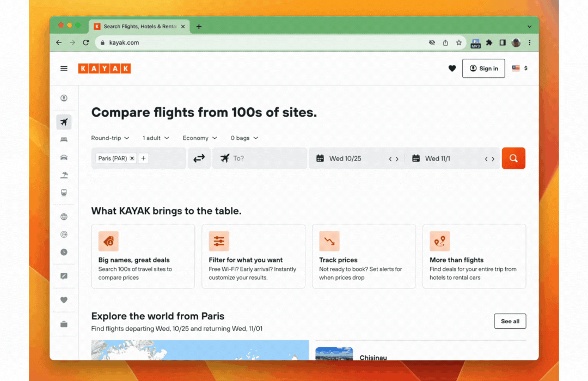Open Explore globe icon in sidebar
Image resolution: width=588 pixels, height=381 pixels.
coord(64,217)
